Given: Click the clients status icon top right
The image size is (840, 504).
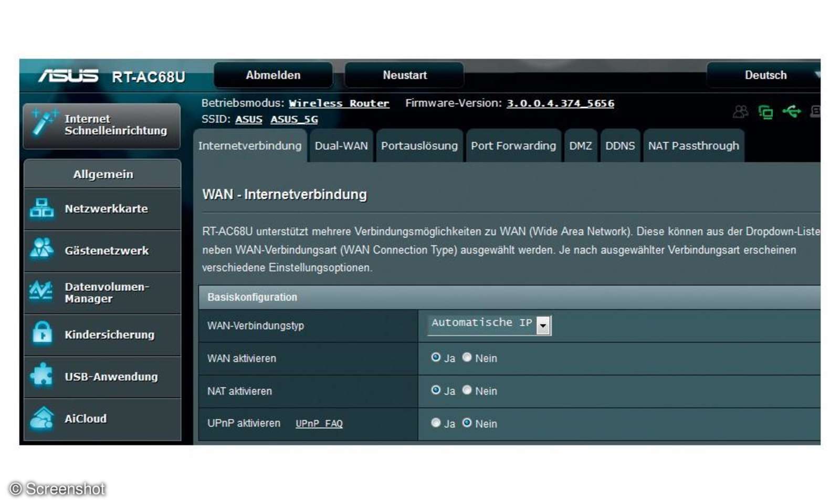Looking at the screenshot, I should coord(741,111).
